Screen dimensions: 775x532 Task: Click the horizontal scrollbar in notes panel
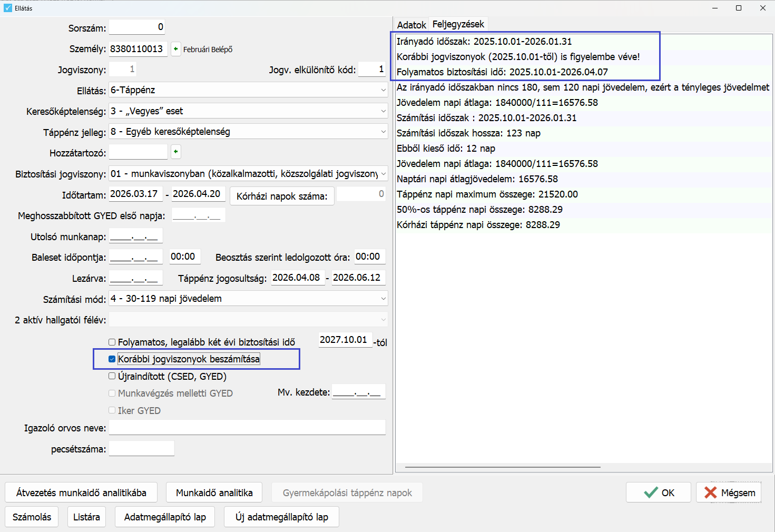click(502, 467)
